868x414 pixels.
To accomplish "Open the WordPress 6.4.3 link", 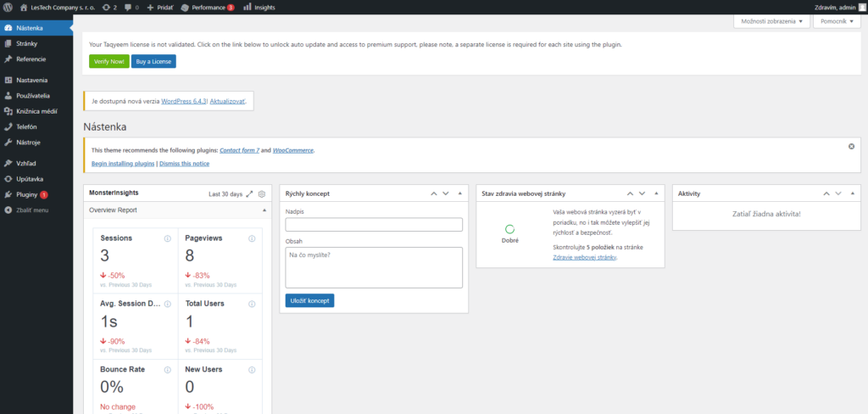I will [x=184, y=102].
